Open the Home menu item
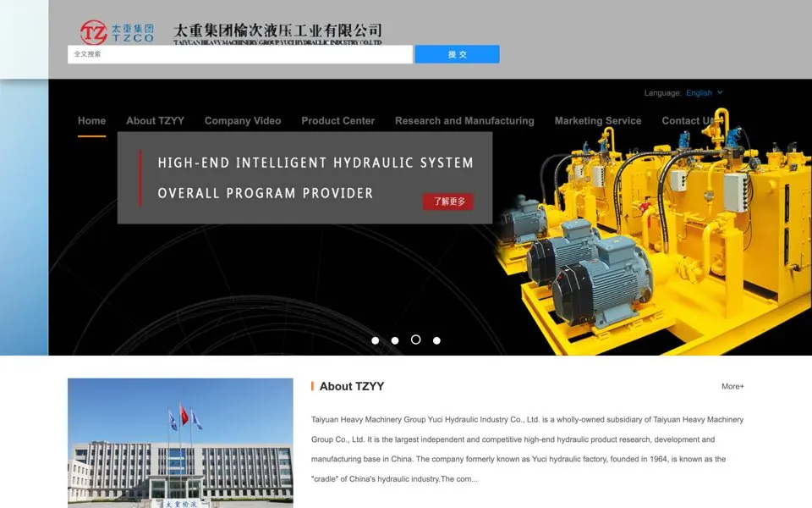Screen dimensions: 812x508 pos(91,121)
